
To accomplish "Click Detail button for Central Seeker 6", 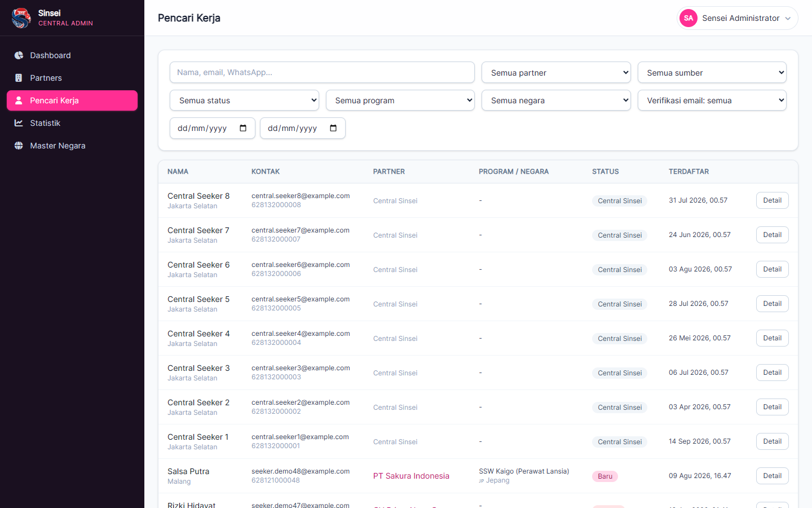I will pos(772,269).
